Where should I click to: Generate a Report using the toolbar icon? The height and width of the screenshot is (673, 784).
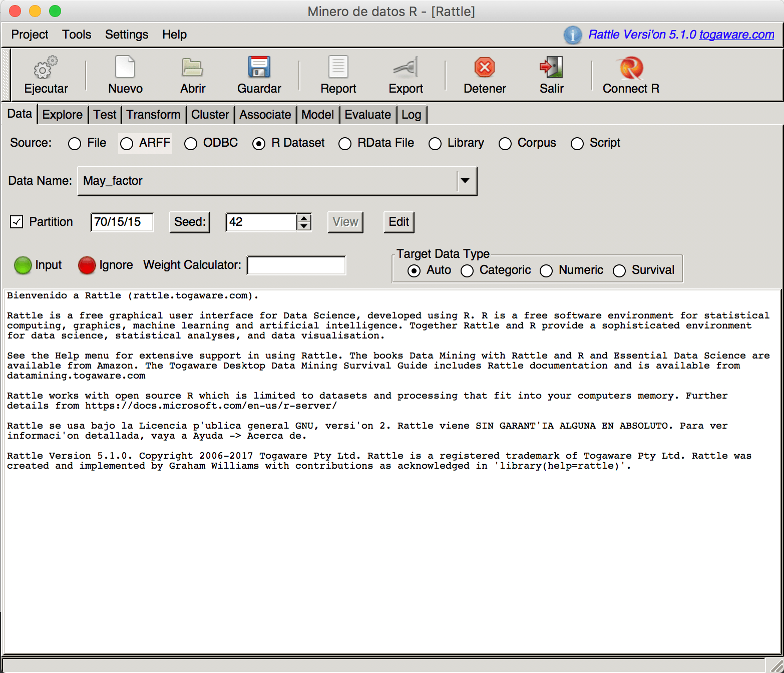point(337,68)
